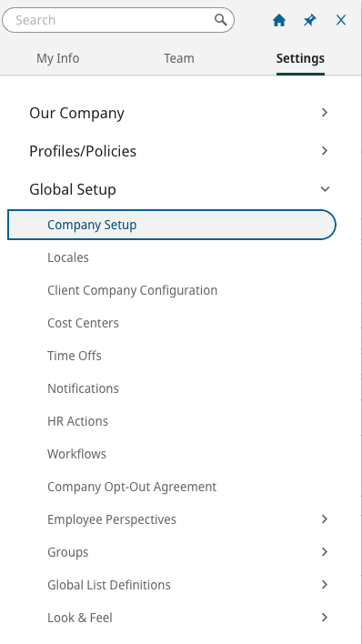Expand Employee Perspectives submenu arrow
The image size is (362, 644).
(x=325, y=519)
